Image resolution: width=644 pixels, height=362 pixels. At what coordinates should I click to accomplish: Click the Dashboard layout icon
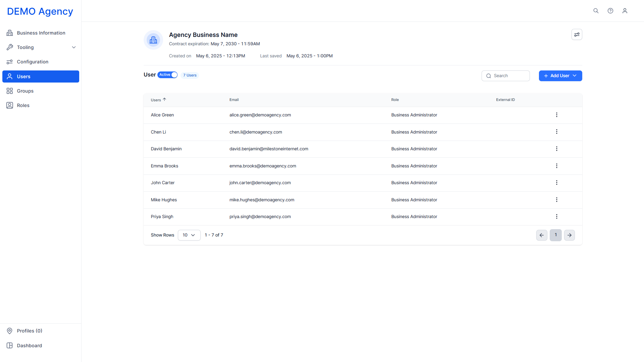[x=10, y=346]
